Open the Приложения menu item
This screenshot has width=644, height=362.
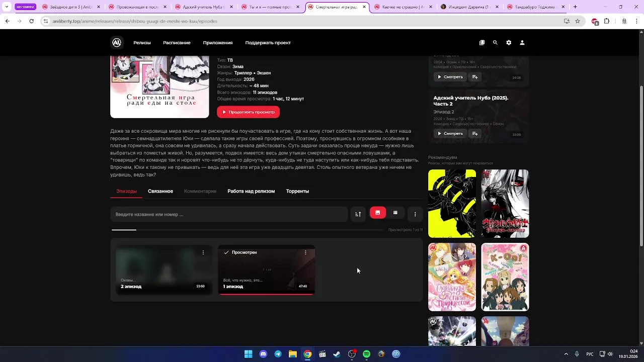pos(218,43)
